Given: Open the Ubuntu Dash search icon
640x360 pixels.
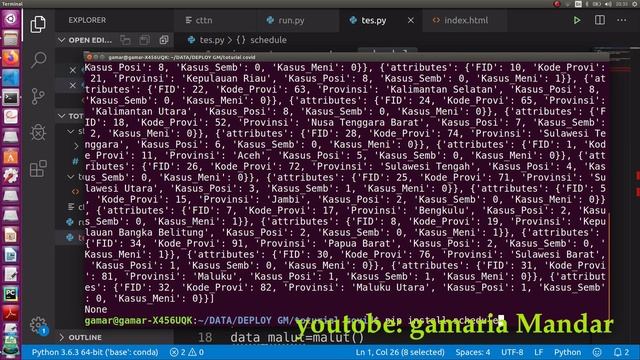Looking at the screenshot, I should click(11, 19).
